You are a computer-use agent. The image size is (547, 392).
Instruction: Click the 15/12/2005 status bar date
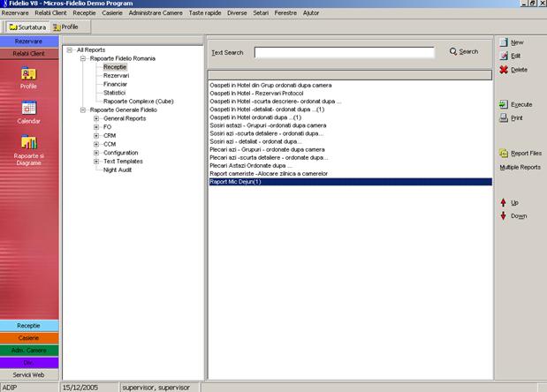[80, 388]
